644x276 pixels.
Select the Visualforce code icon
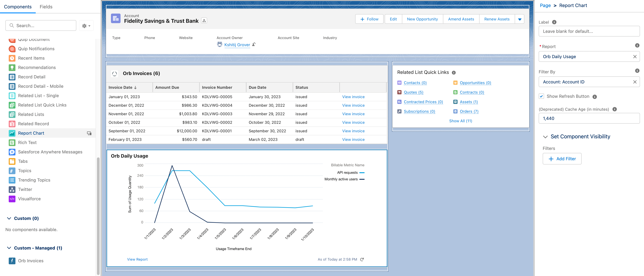[12, 199]
